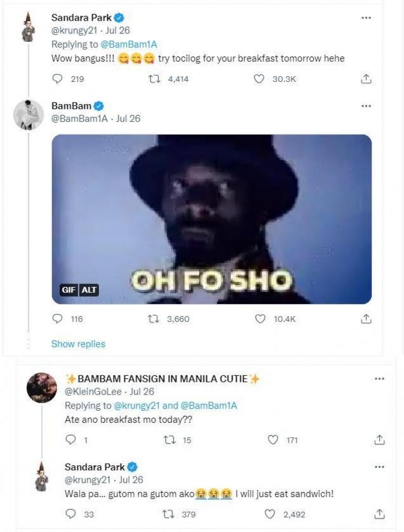
Task: Share BamBam's GIF tweet
Action: (367, 319)
